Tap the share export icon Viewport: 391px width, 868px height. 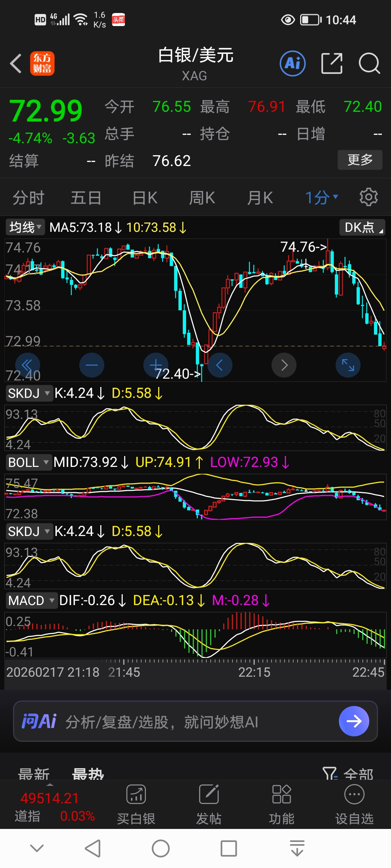(x=332, y=63)
